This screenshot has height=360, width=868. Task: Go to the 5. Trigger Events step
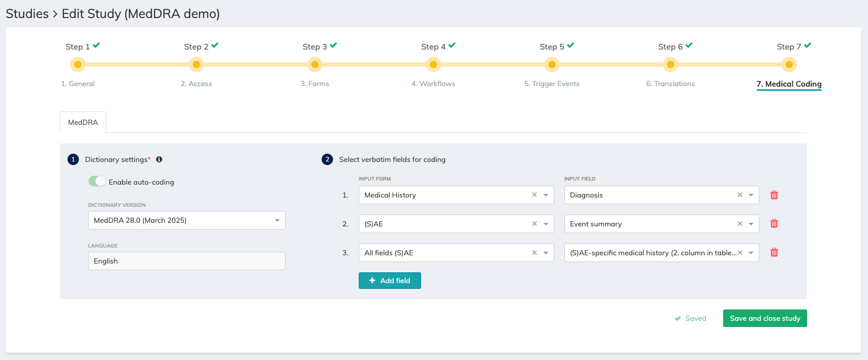(552, 84)
